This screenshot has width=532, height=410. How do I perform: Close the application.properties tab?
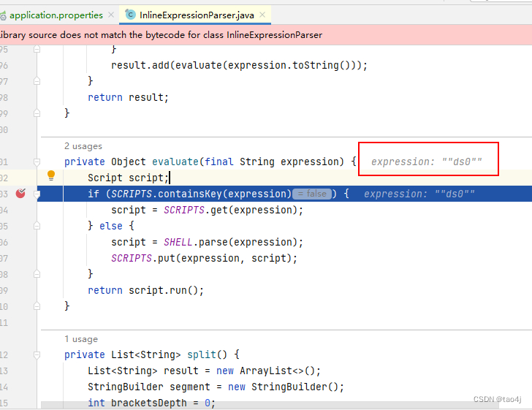tap(110, 15)
